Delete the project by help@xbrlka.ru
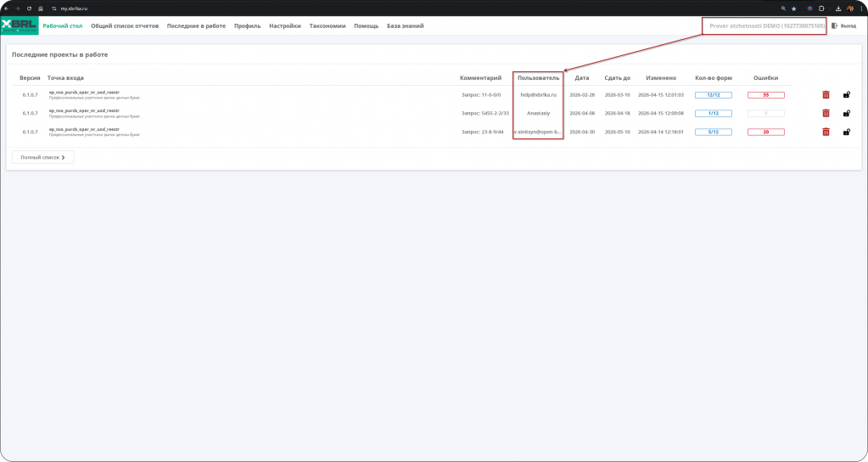The width and height of the screenshot is (868, 462). click(826, 95)
